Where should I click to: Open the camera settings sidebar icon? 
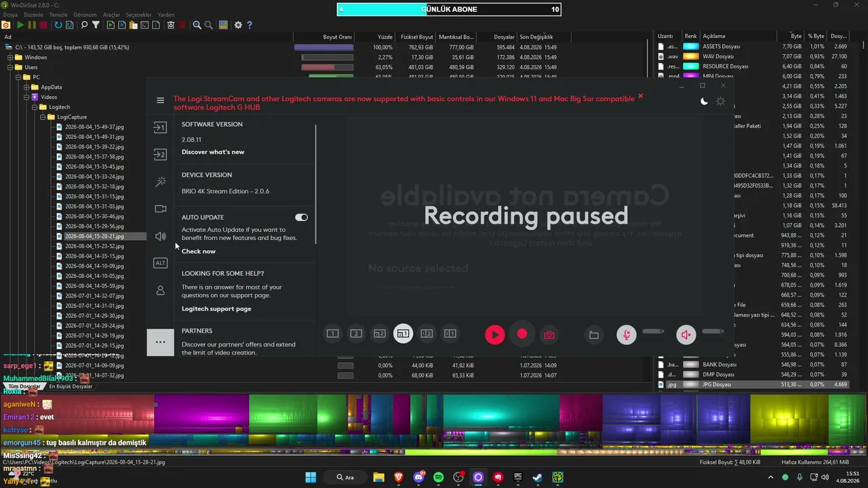(160, 209)
